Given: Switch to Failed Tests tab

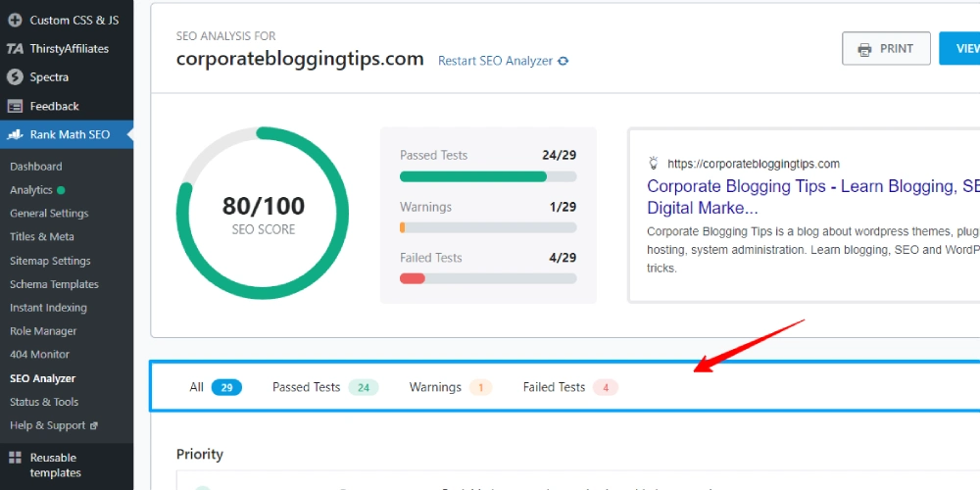Looking at the screenshot, I should pyautogui.click(x=570, y=387).
